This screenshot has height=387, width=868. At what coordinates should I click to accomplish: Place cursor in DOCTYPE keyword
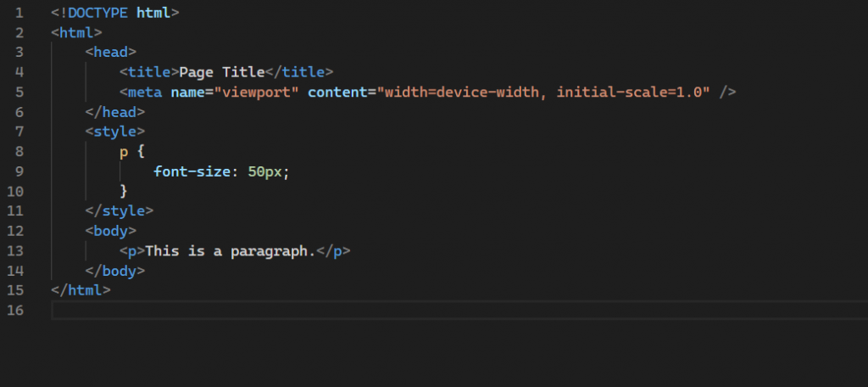click(98, 13)
